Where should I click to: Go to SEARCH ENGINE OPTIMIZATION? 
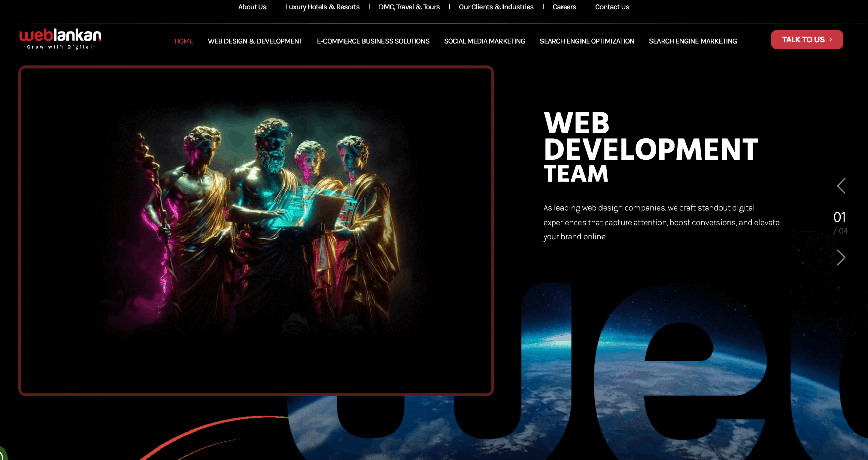pos(587,41)
